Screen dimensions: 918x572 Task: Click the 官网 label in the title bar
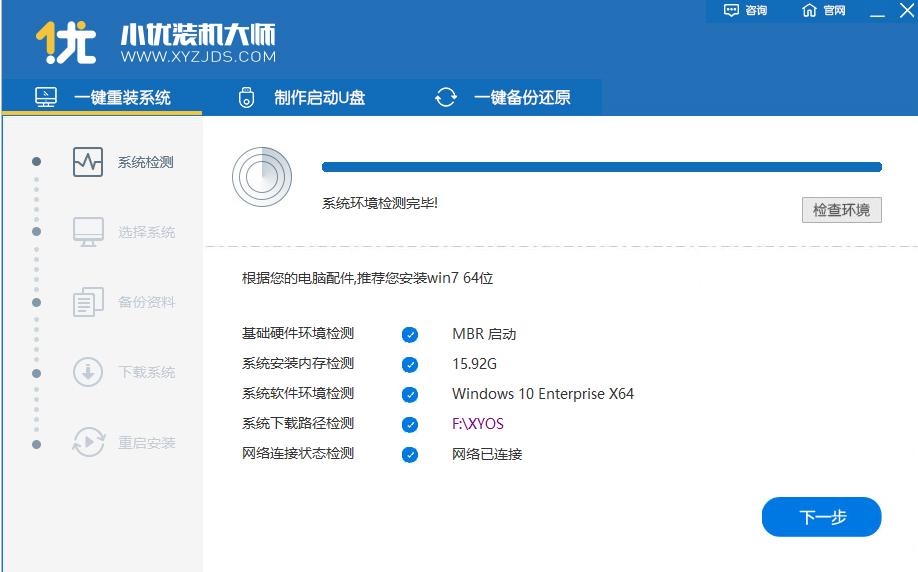click(x=834, y=11)
